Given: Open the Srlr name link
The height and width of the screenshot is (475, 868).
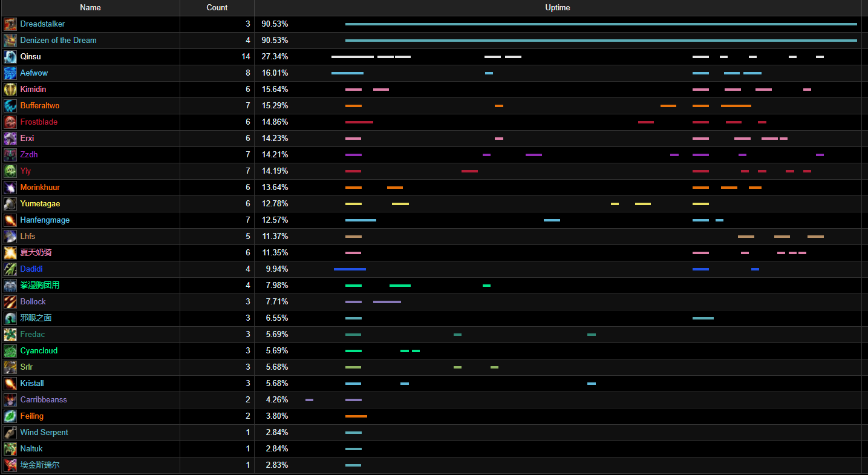Looking at the screenshot, I should coord(27,367).
